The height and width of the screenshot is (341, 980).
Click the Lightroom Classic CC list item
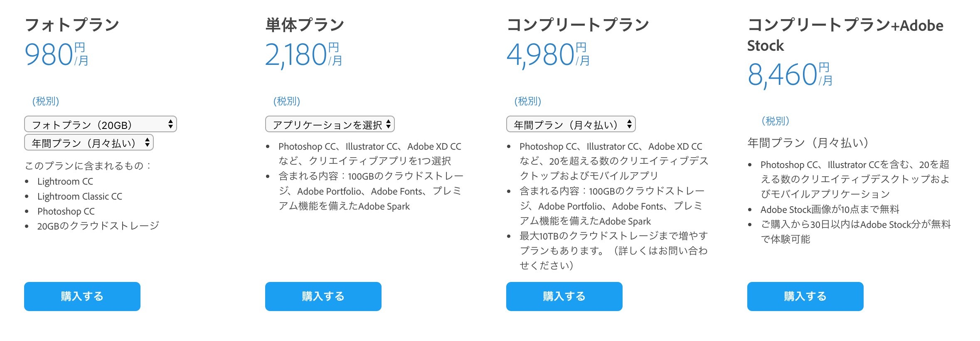(80, 196)
